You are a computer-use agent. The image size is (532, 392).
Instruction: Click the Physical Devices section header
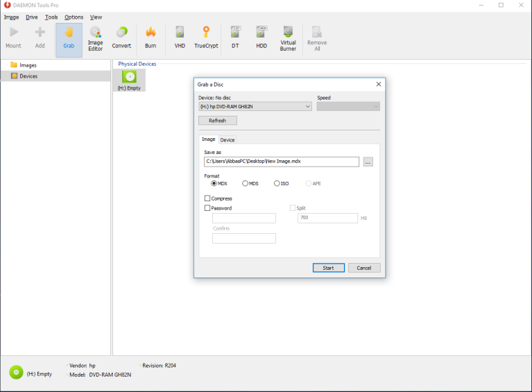coord(137,64)
